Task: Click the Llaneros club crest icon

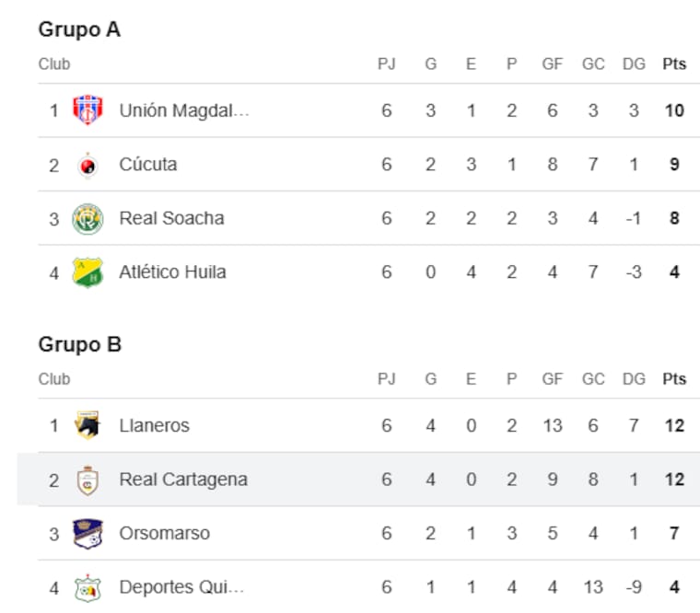Action: point(87,425)
